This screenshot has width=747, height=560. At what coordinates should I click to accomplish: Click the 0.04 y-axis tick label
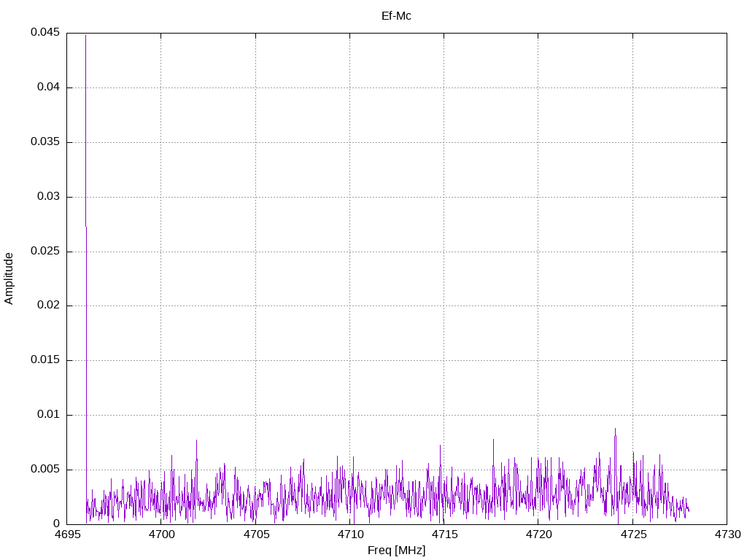[x=47, y=87]
